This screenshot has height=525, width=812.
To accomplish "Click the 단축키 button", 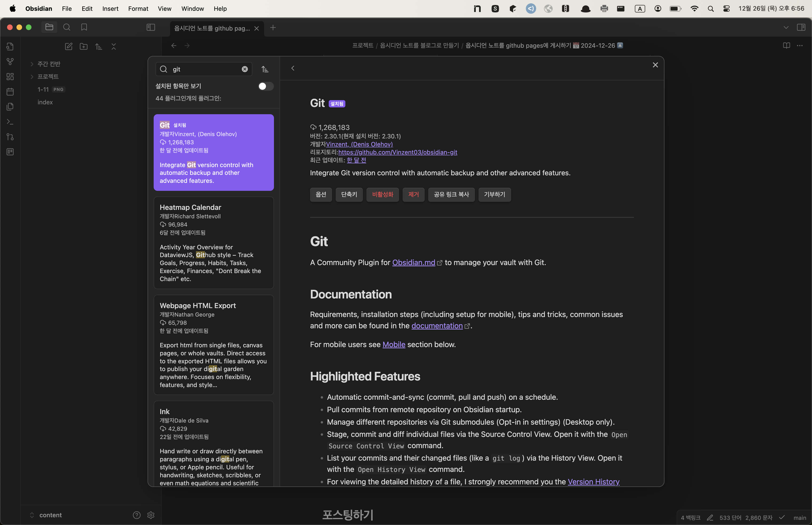I will point(349,195).
